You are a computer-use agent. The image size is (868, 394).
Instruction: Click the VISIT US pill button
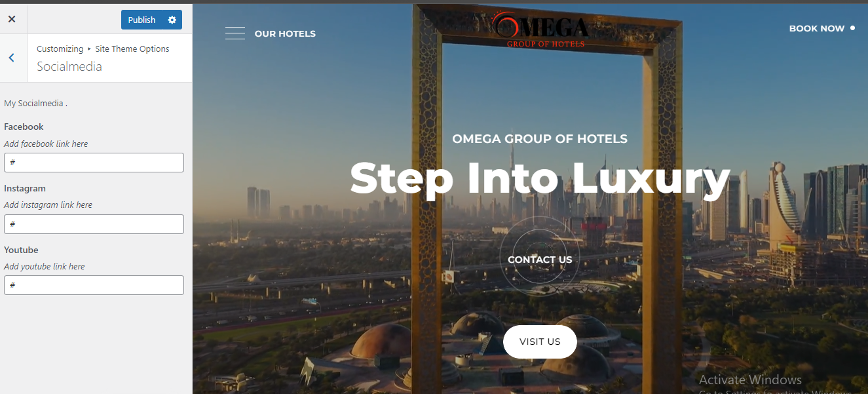click(x=540, y=342)
